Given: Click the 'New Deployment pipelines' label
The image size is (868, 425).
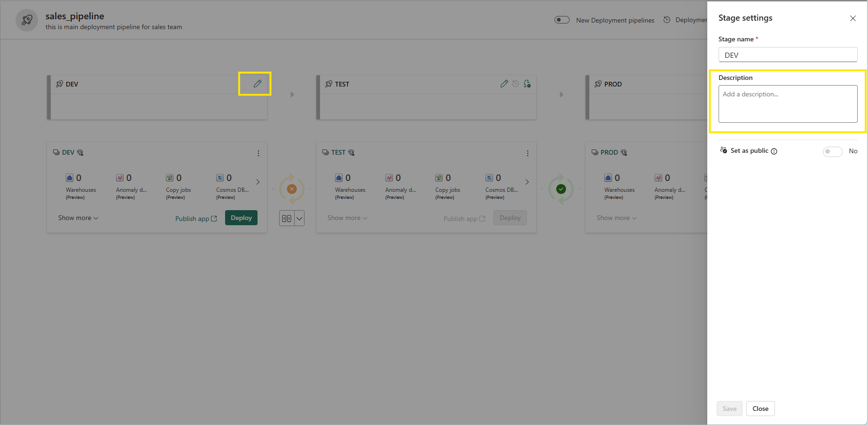Looking at the screenshot, I should (615, 20).
